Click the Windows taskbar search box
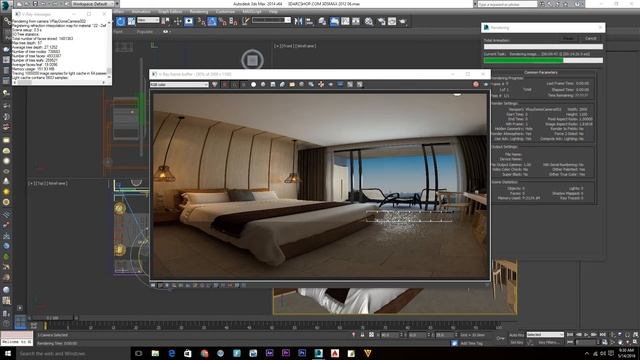Image resolution: width=640 pixels, height=360 pixels. [x=73, y=353]
